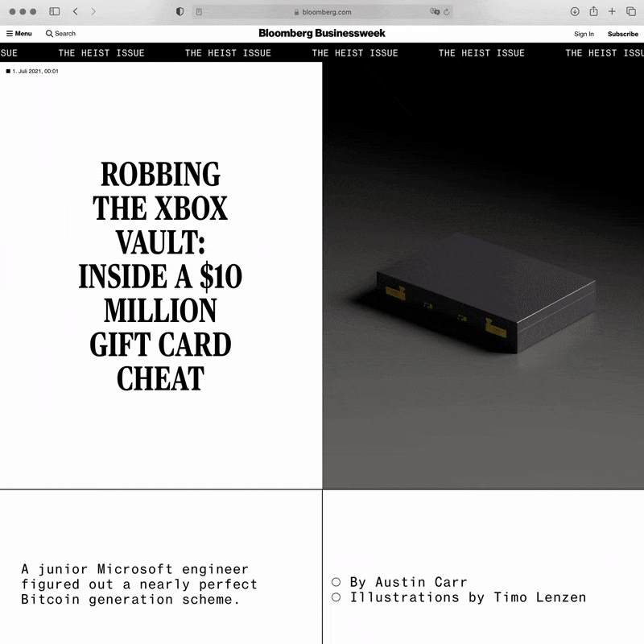
Task: Show downloads with the download icon
Action: click(x=575, y=11)
